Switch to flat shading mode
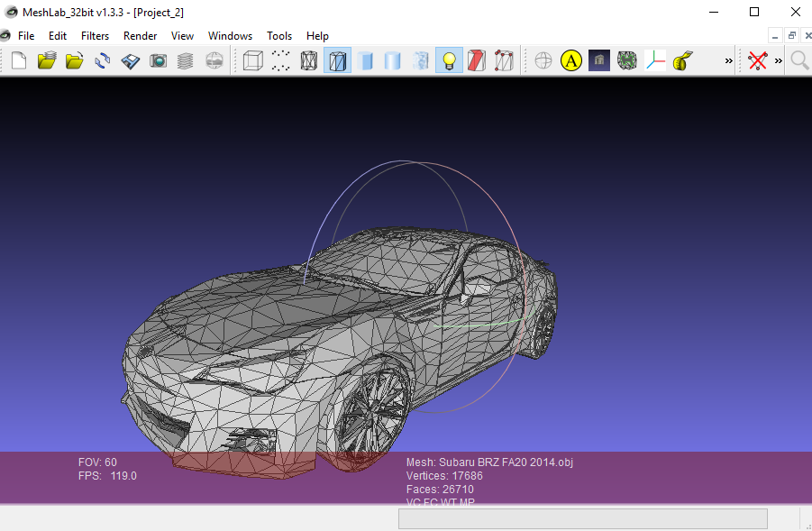 point(366,60)
